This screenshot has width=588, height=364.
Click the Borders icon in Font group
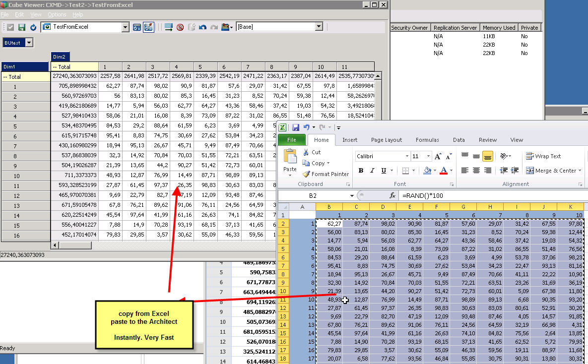405,171
